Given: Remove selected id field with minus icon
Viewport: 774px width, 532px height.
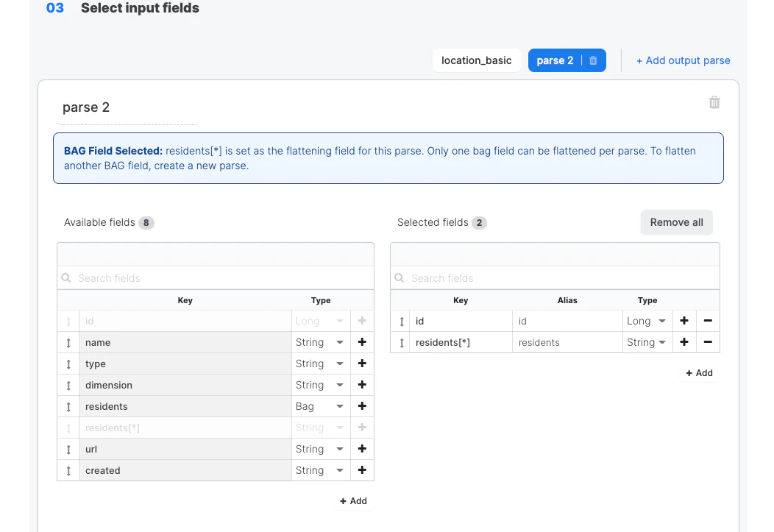Looking at the screenshot, I should point(708,321).
